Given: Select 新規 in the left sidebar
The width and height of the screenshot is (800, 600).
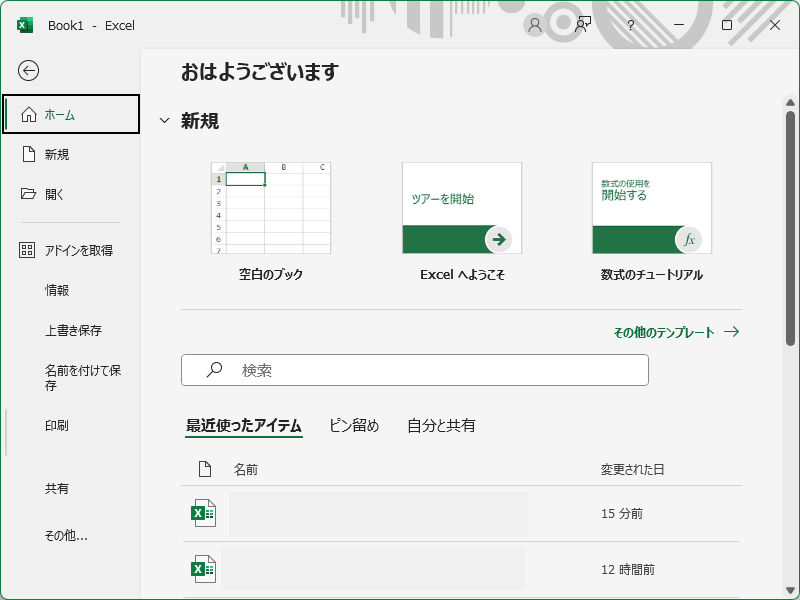Looking at the screenshot, I should [x=71, y=154].
